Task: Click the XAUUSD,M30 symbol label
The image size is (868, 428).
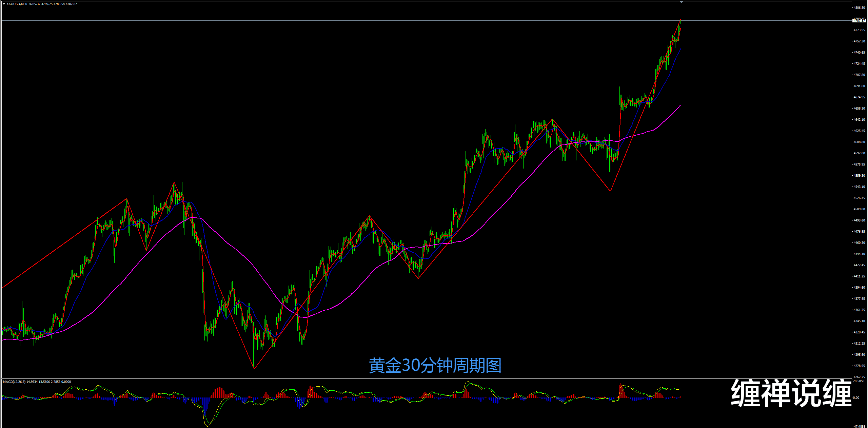Action: (17, 4)
